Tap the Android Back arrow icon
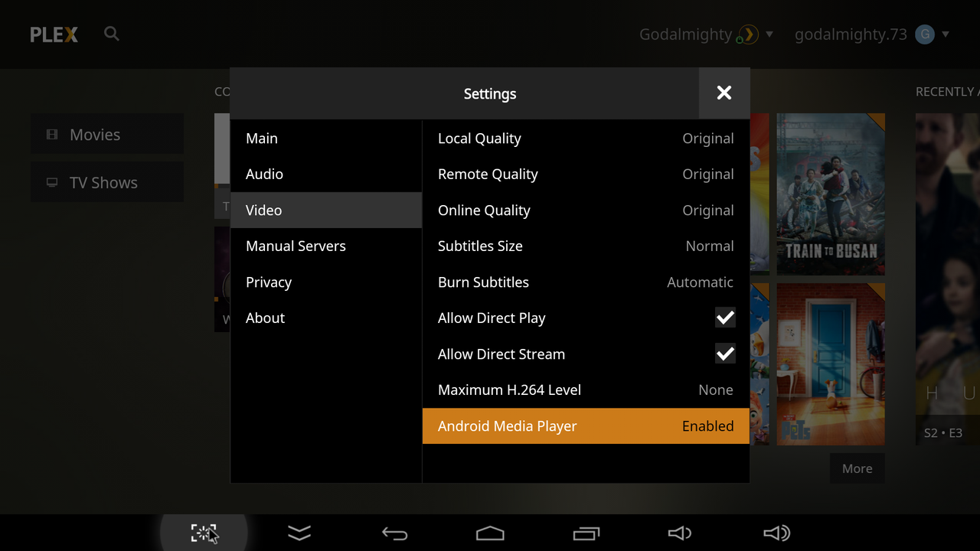This screenshot has width=980, height=551. coord(394,533)
